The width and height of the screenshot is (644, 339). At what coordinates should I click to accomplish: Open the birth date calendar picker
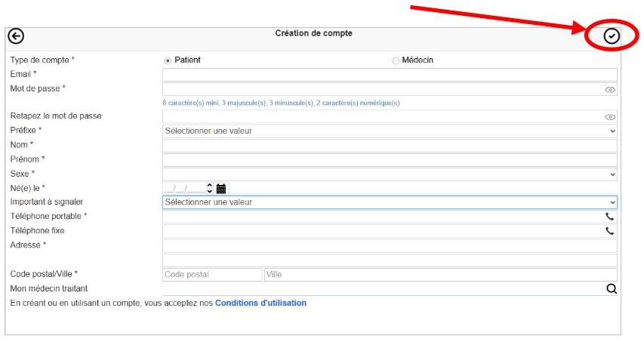pos(221,188)
